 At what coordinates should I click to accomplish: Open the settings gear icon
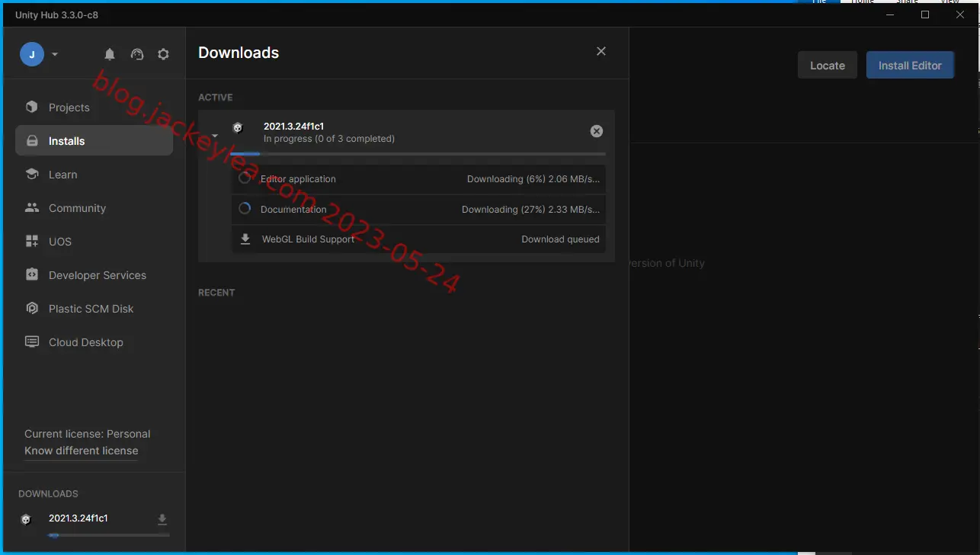click(163, 54)
